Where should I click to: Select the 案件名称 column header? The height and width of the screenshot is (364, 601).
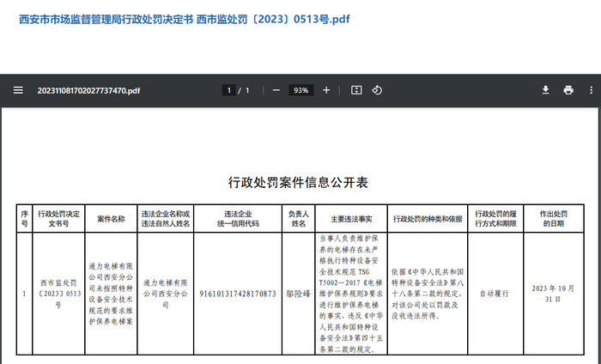[111, 219]
